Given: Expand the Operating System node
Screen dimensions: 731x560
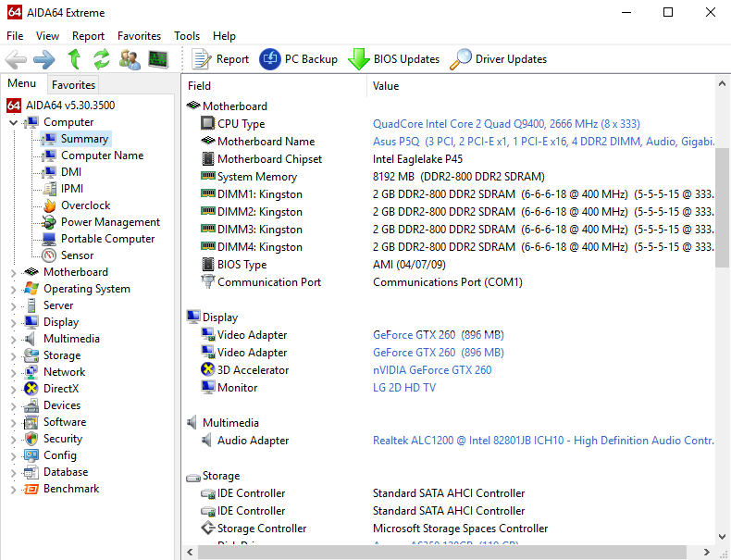Looking at the screenshot, I should coord(14,290).
